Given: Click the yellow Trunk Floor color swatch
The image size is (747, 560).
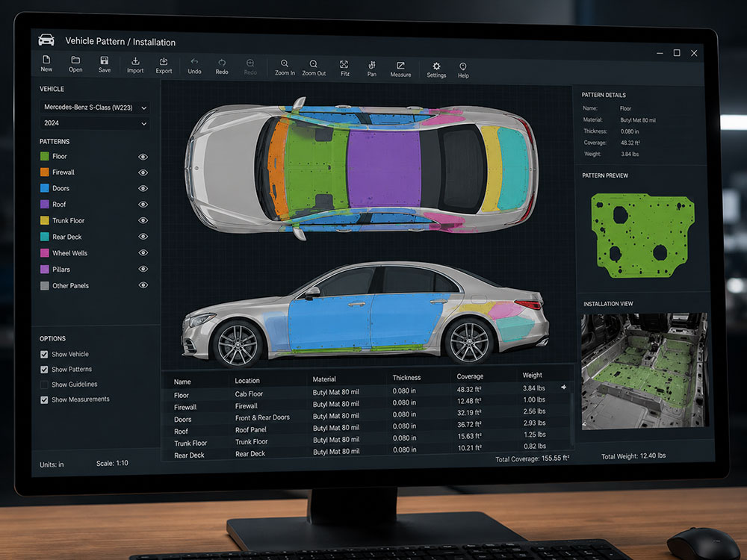Looking at the screenshot, I should (x=44, y=220).
